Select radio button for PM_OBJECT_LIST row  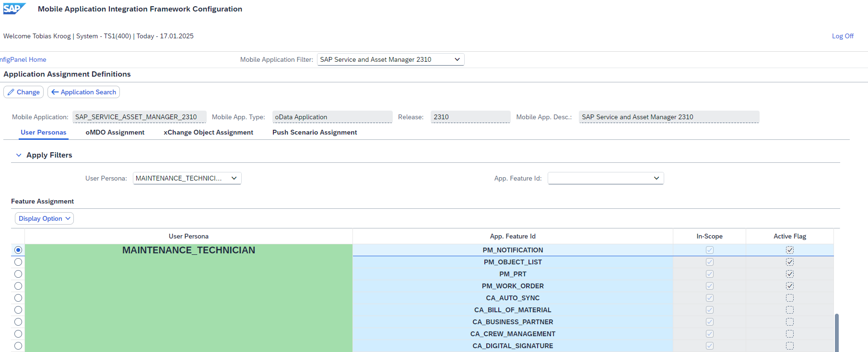pos(18,262)
